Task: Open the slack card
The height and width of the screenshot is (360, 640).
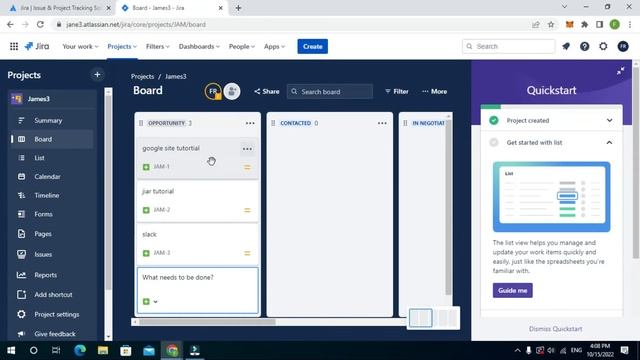Action: [x=198, y=244]
